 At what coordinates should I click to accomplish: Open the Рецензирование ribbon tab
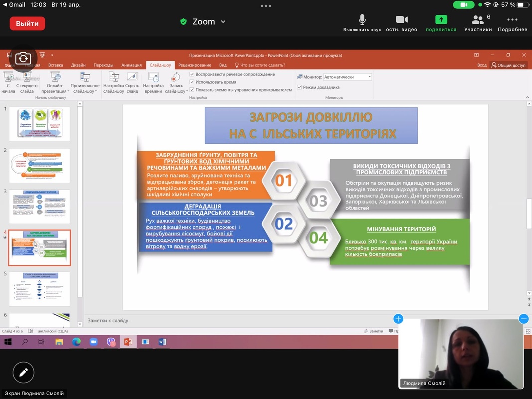coord(195,65)
